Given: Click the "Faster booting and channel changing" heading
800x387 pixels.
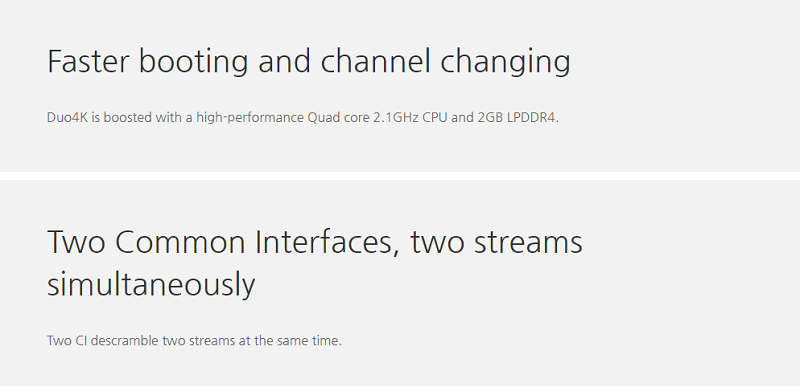Looking at the screenshot, I should pyautogui.click(x=309, y=63).
